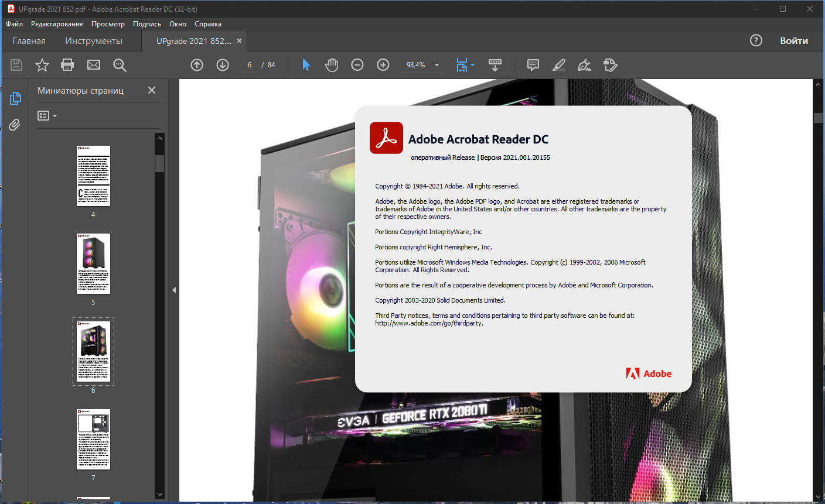
Task: Open text search with the magnifier icon
Action: click(120, 65)
